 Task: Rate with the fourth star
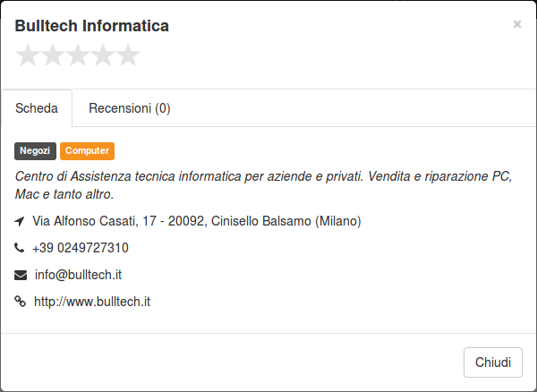103,55
